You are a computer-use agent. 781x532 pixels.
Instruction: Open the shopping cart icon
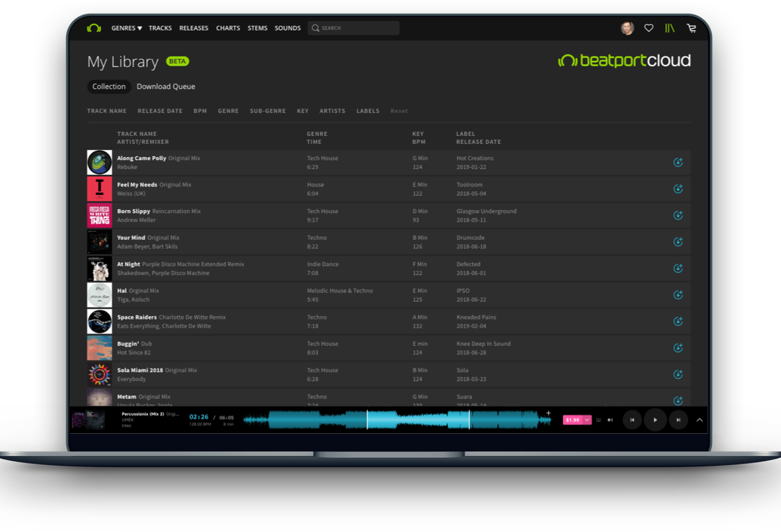pos(691,28)
